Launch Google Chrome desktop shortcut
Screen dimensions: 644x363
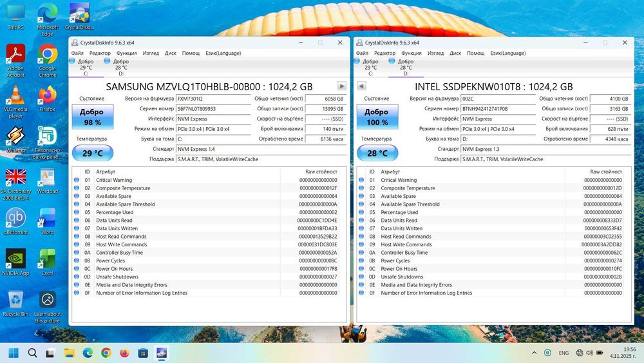coord(47,61)
